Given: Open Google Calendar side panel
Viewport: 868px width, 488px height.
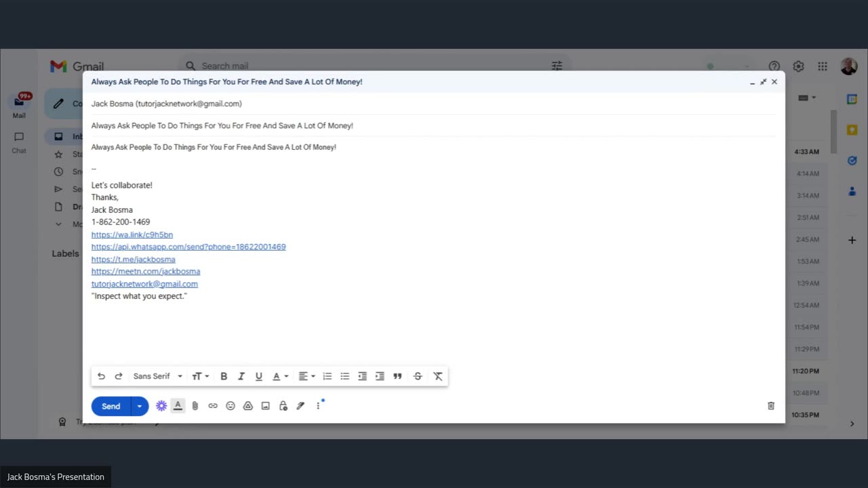Looking at the screenshot, I should pos(852,99).
